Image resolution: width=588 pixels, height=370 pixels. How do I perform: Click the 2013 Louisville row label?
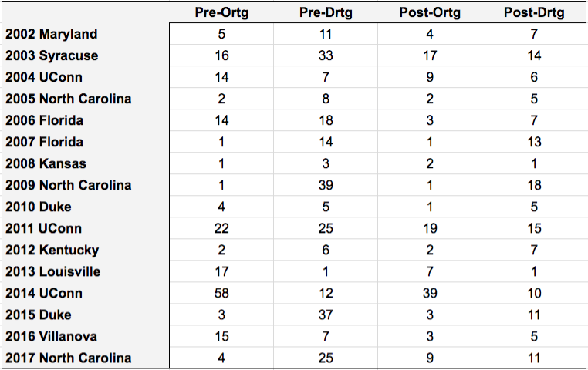tap(53, 271)
